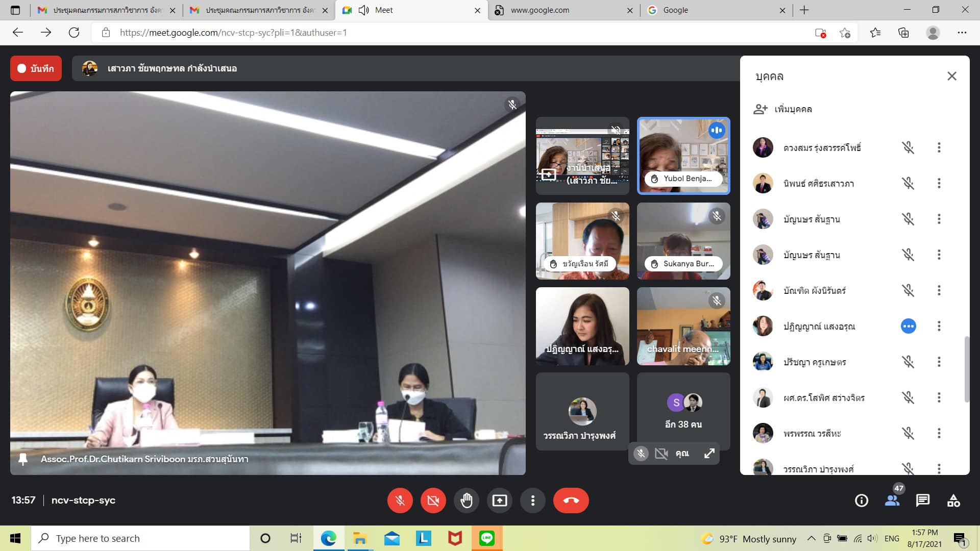Toggle the microphone mute button

(400, 500)
